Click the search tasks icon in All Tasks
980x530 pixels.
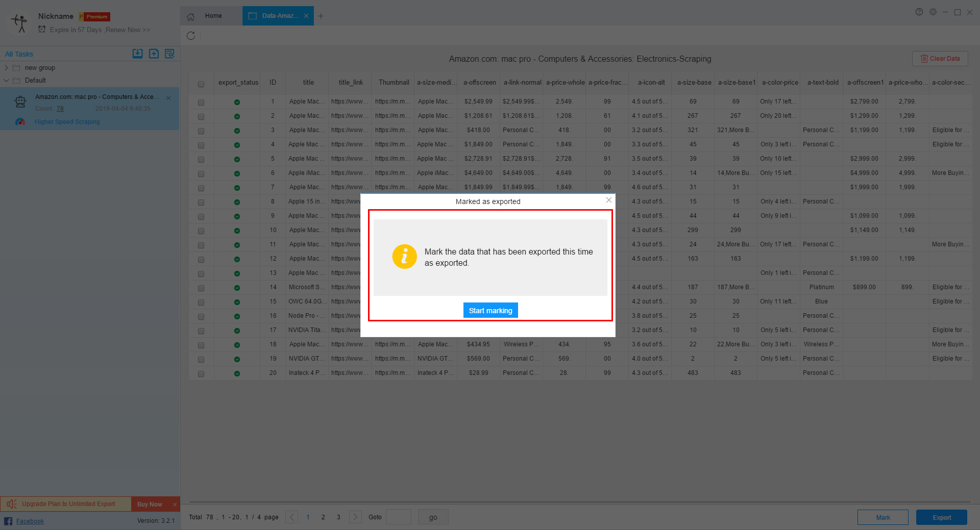[x=170, y=54]
